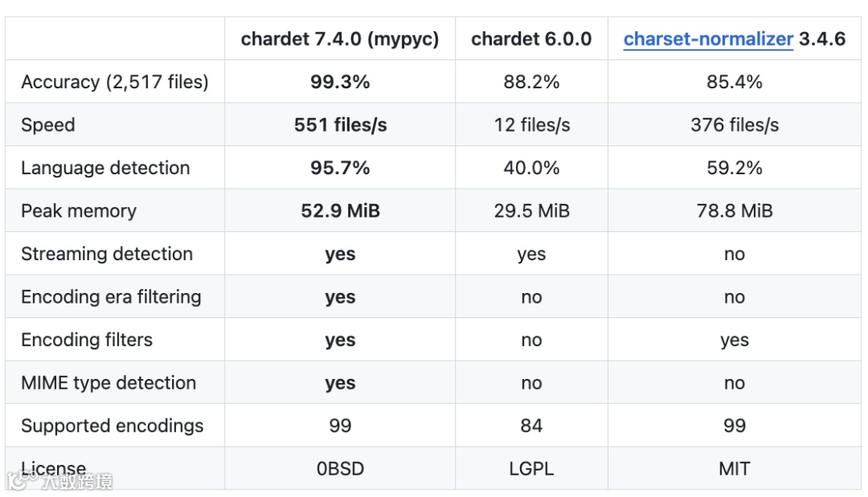Click the chardet 7.4.0 (mypyc) column header

tap(340, 39)
